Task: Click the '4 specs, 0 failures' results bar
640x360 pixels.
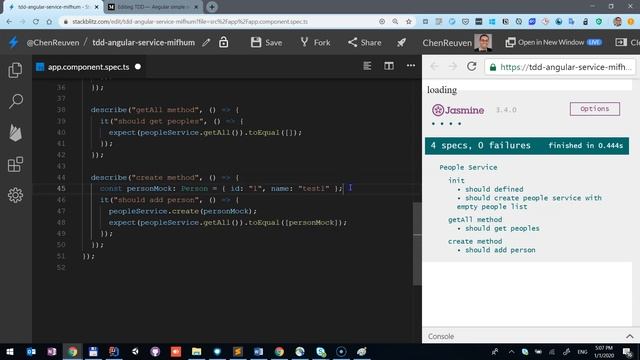Action: 527,146
